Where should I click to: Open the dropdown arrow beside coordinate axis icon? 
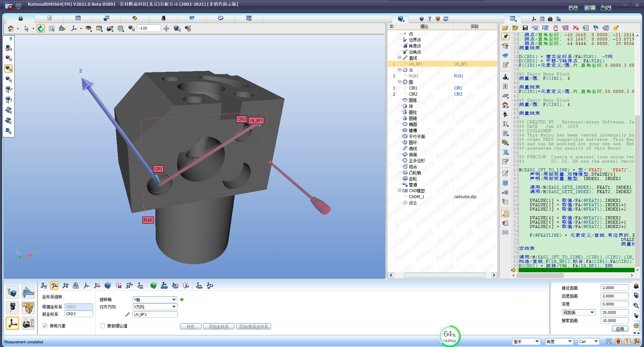pyautogui.click(x=81, y=29)
